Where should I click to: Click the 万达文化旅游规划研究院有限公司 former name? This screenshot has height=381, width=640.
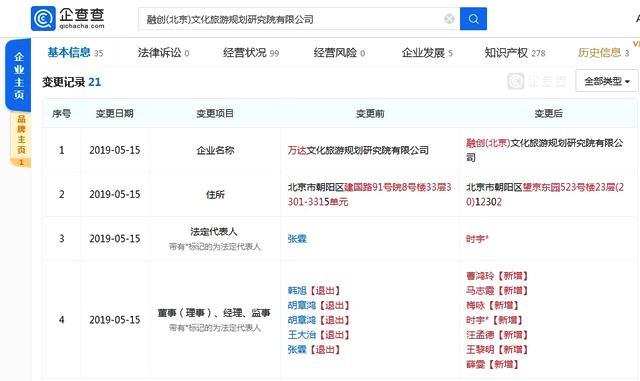[358, 150]
